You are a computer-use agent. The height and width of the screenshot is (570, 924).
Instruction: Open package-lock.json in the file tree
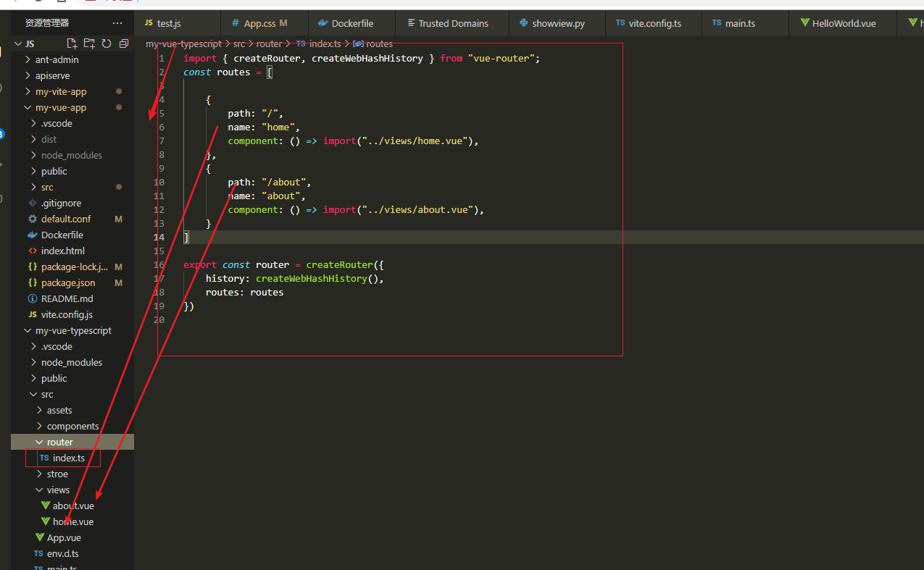pyautogui.click(x=74, y=267)
